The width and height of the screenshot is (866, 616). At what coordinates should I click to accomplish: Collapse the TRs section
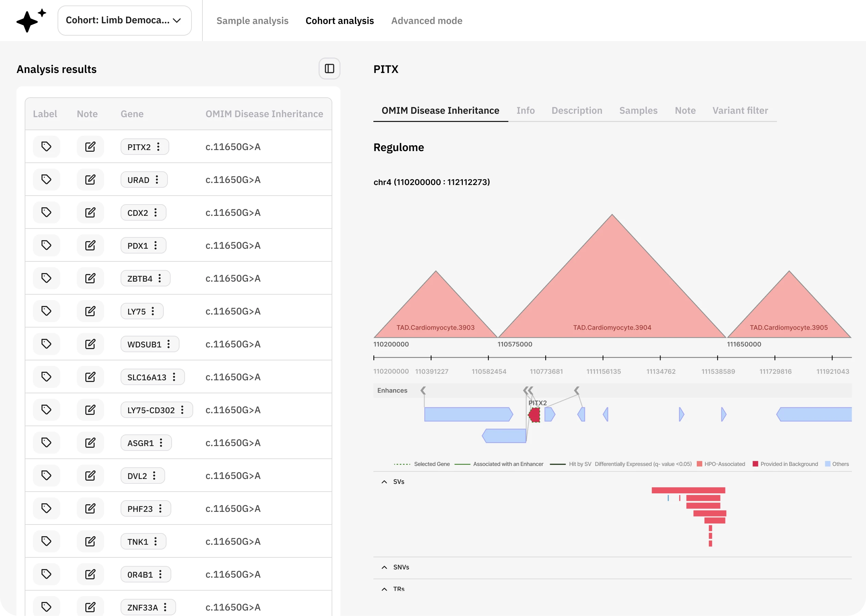(x=384, y=589)
